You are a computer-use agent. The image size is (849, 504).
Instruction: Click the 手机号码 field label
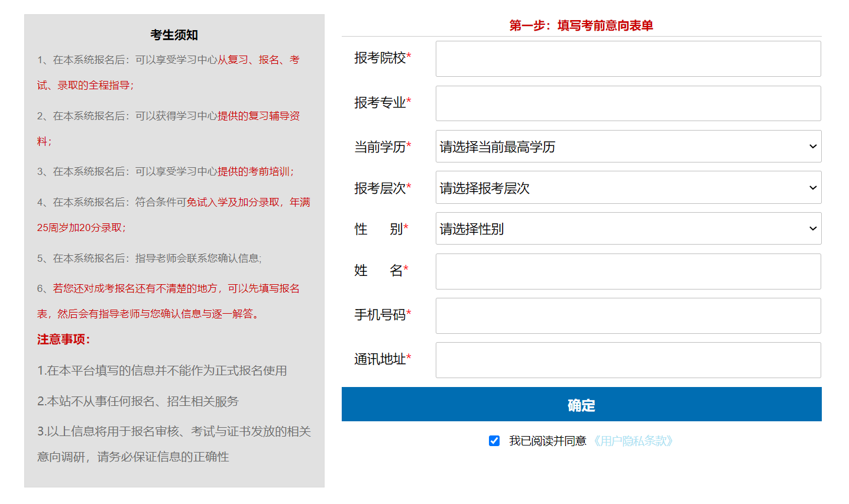pyautogui.click(x=383, y=315)
